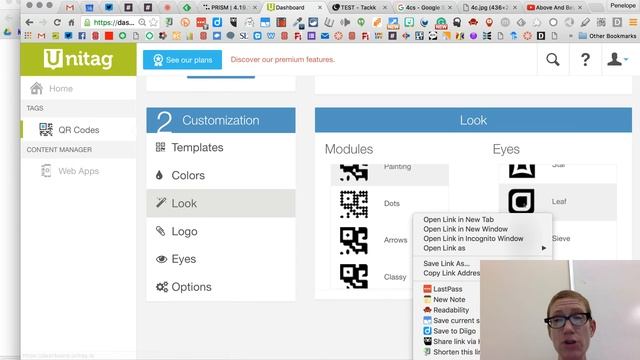Click the Home house icon
The width and height of the screenshot is (640, 360).
pyautogui.click(x=36, y=88)
